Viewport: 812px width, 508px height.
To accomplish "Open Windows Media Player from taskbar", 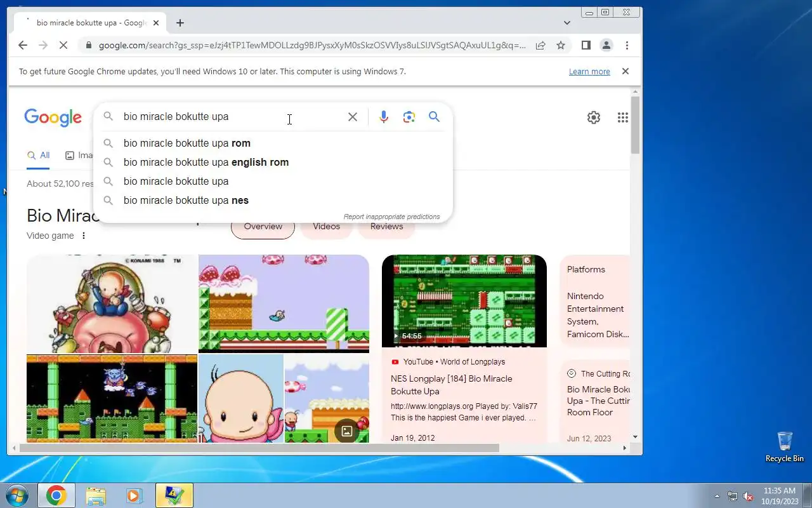I will point(134,495).
